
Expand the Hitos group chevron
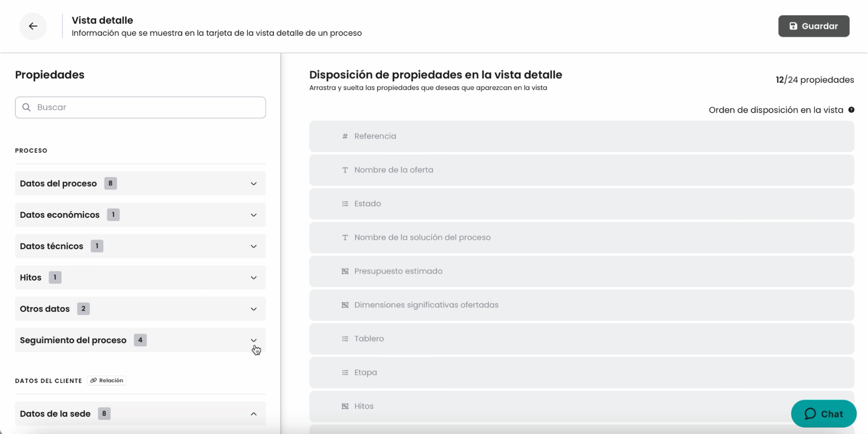pyautogui.click(x=254, y=278)
